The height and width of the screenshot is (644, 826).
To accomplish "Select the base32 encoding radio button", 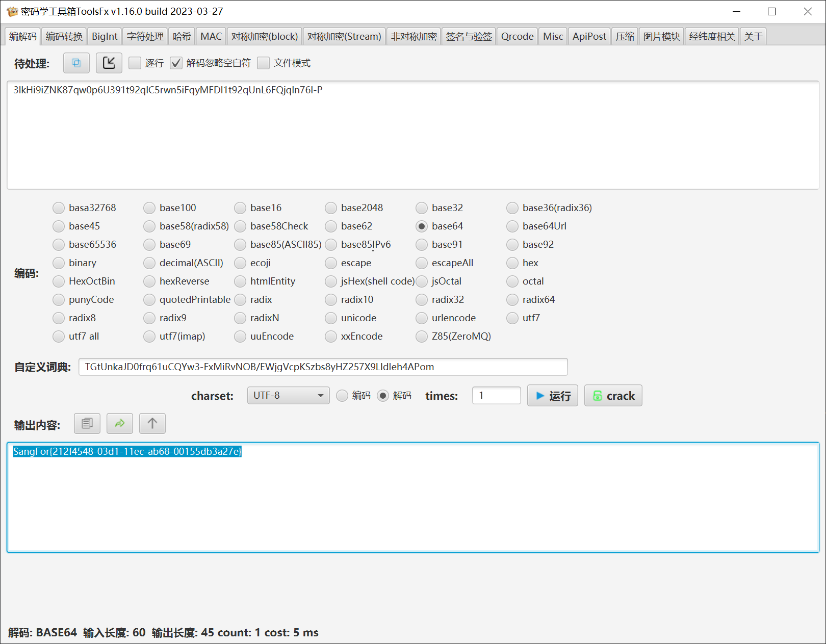I will click(x=422, y=208).
